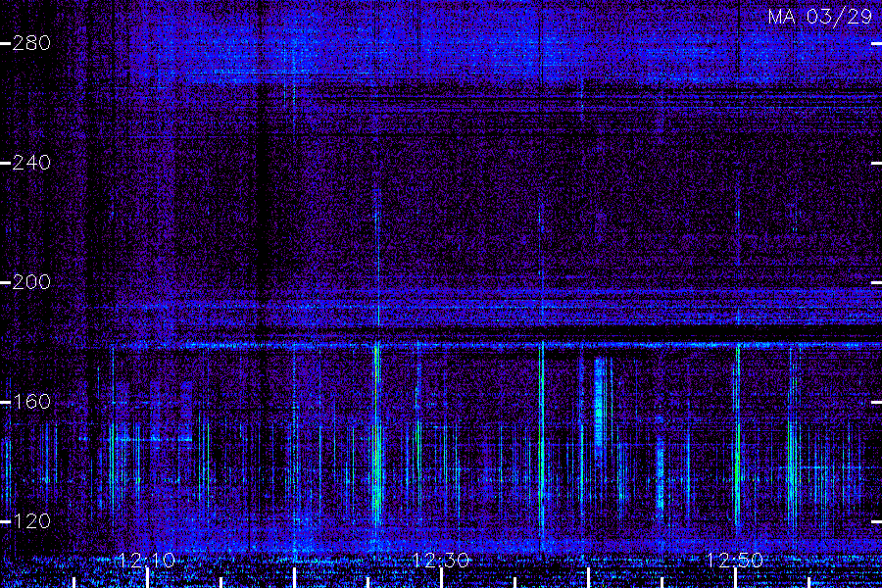Image resolution: width=882 pixels, height=588 pixels.
Task: Click the 12:30 time label
Action: click(441, 560)
